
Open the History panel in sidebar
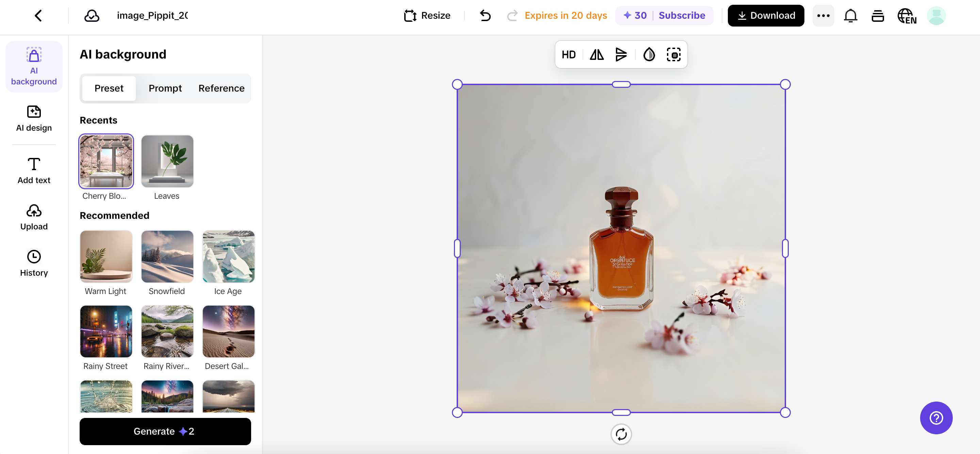(x=34, y=263)
